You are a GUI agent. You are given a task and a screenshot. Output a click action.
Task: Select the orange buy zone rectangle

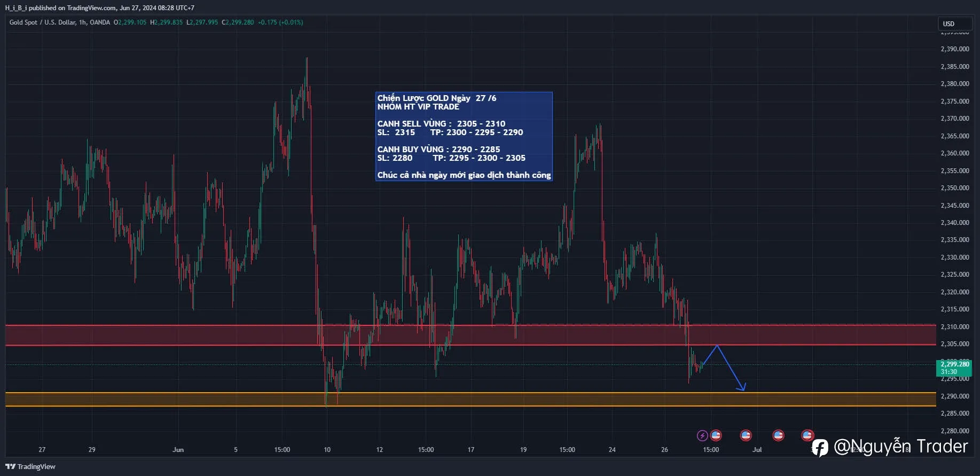471,399
